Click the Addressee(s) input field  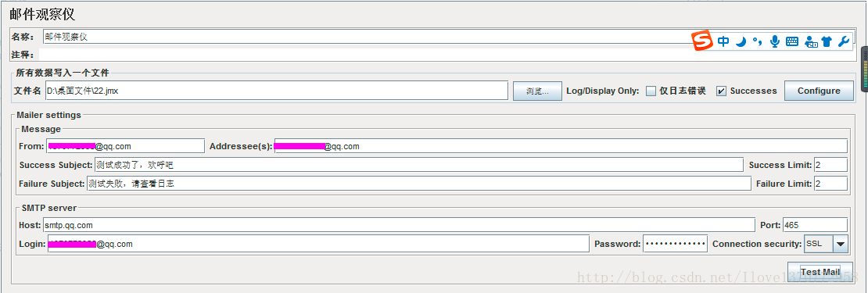pos(560,146)
